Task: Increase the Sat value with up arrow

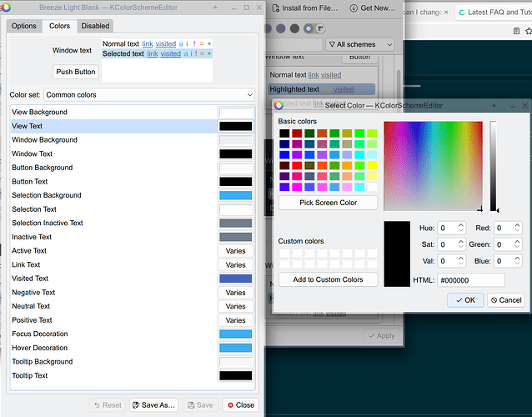Action: [461, 242]
